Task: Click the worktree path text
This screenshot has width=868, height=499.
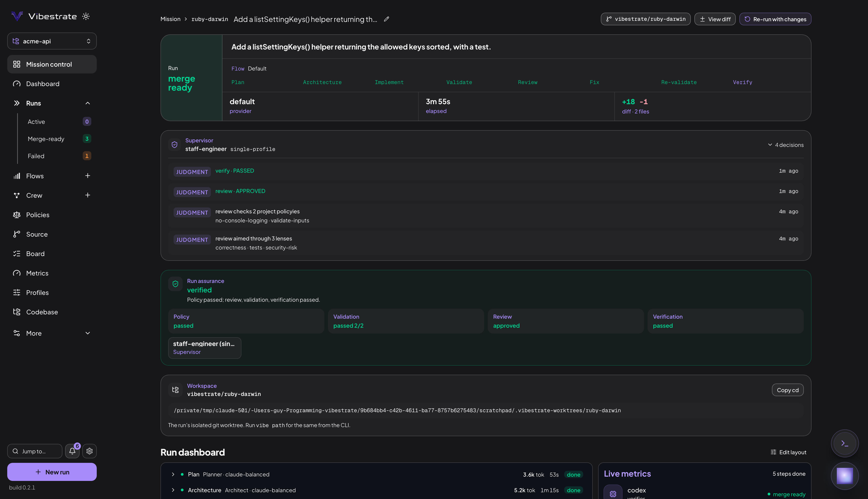Action: click(397, 410)
